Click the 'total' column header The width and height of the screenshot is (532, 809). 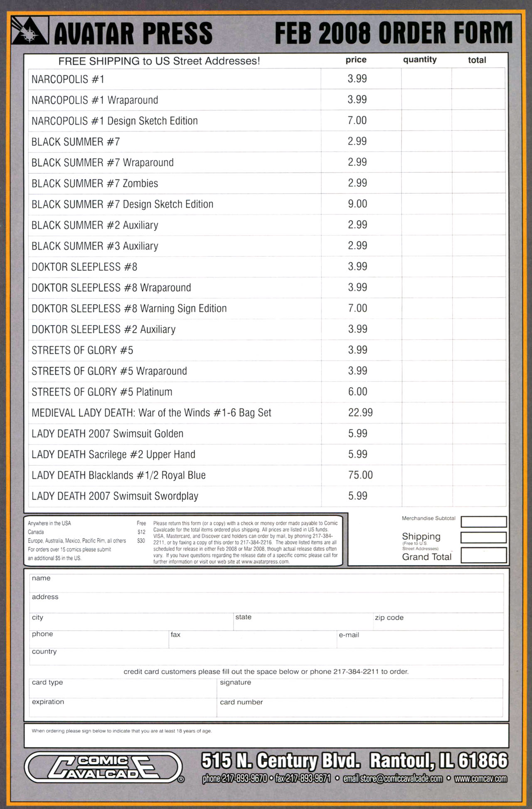[x=477, y=60]
